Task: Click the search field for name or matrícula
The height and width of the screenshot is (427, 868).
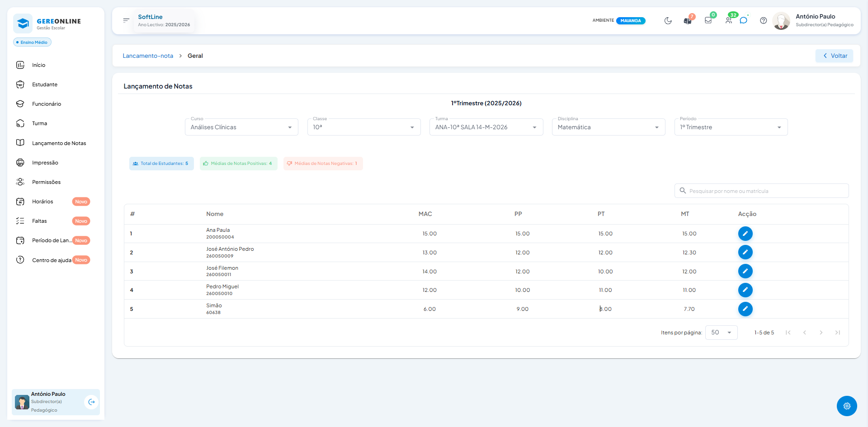Action: pos(761,191)
